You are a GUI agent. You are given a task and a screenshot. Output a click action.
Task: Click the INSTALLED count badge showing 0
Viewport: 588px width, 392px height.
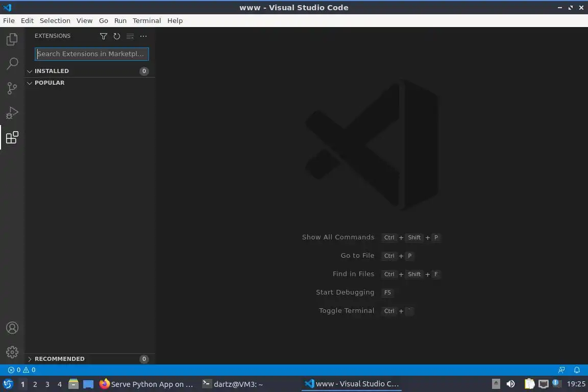[x=144, y=71]
